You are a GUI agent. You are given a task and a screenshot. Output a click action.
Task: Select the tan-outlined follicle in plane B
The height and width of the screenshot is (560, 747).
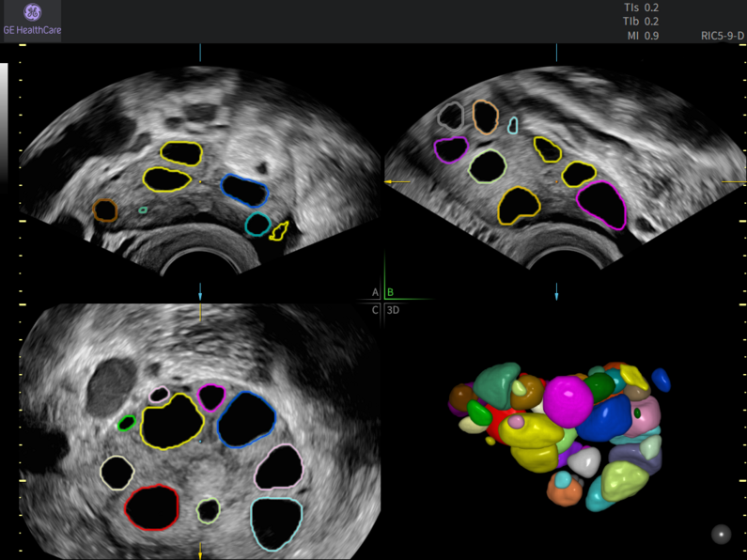[486, 117]
